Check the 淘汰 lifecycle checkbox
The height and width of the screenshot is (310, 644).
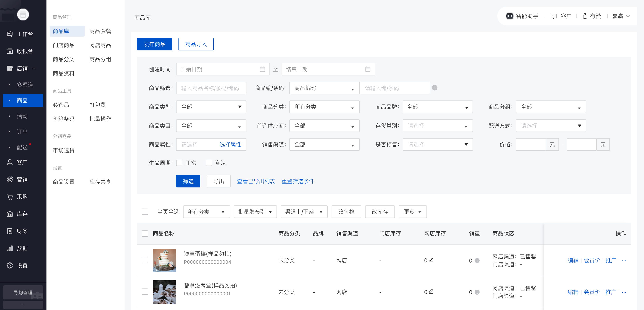coord(209,163)
